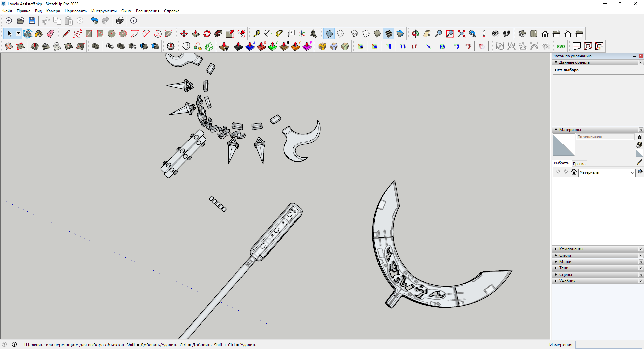Pick the Paint Bucket tool
This screenshot has height=349, width=644.
coord(39,34)
